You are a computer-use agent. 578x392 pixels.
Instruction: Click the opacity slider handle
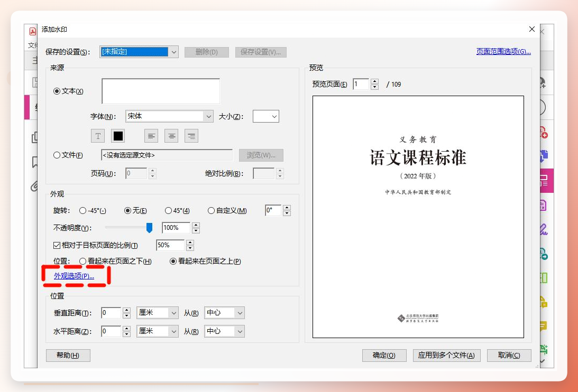point(149,228)
